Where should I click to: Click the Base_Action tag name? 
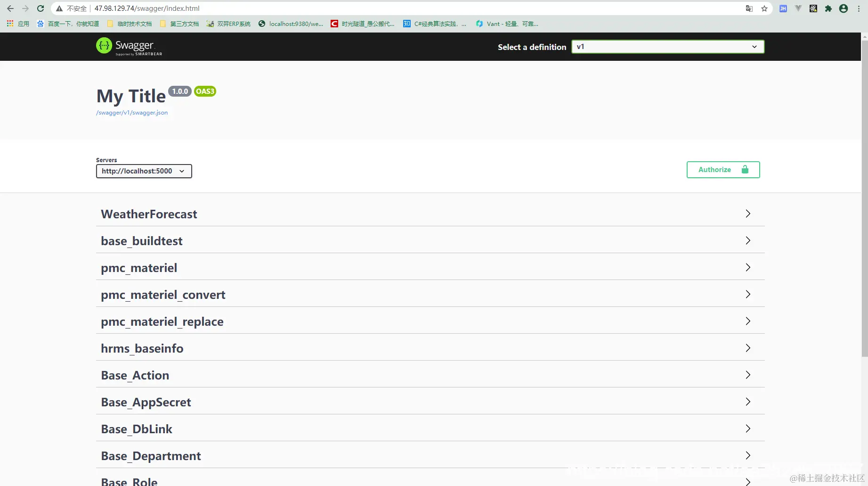click(135, 375)
